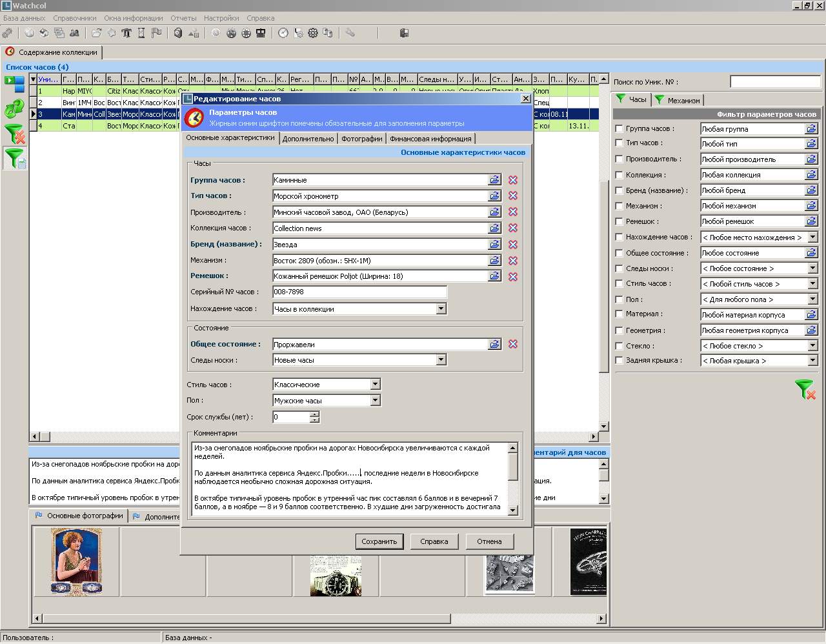Switch to the Фотографии tab
The image size is (826, 644).
click(361, 139)
